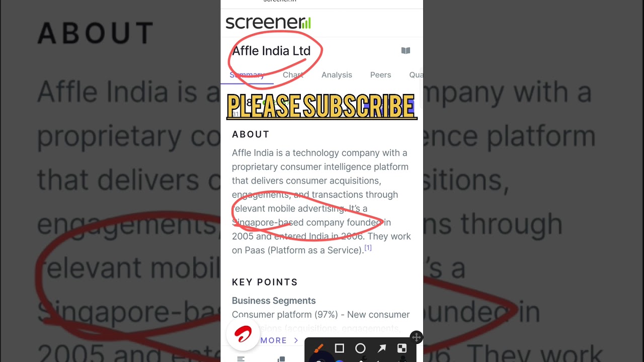Switch to the Summary tab
The image size is (644, 362).
(x=247, y=75)
